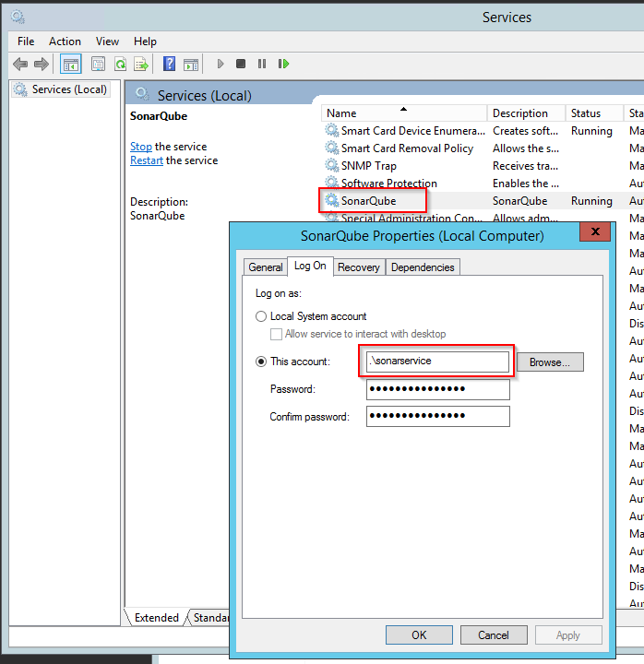This screenshot has height=664, width=644.
Task: Switch to the Recovery tab
Action: coord(358,267)
